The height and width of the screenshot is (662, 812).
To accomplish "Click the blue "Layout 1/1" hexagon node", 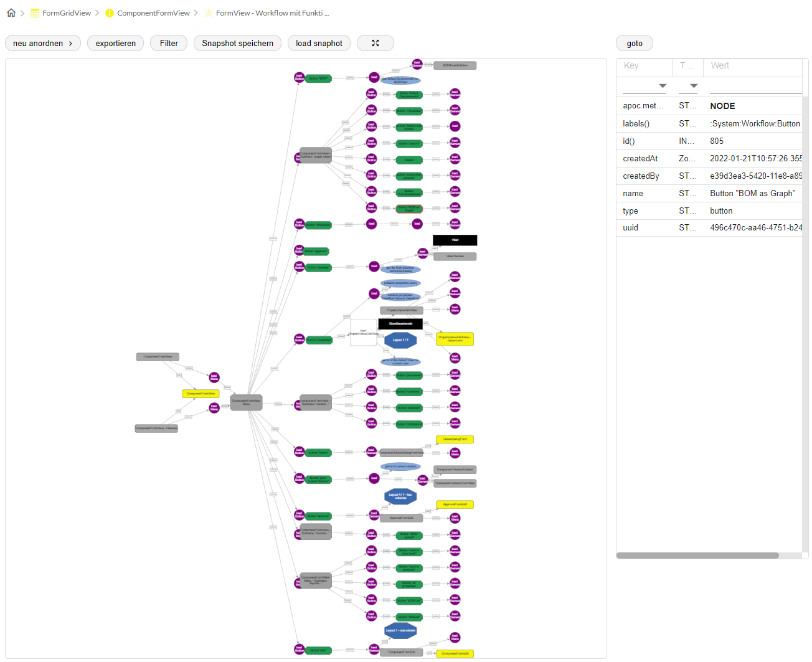I will (400, 340).
